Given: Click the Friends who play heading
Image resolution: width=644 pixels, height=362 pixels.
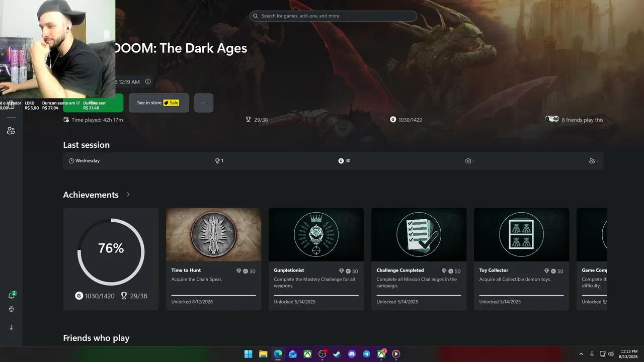Looking at the screenshot, I should click(96, 338).
